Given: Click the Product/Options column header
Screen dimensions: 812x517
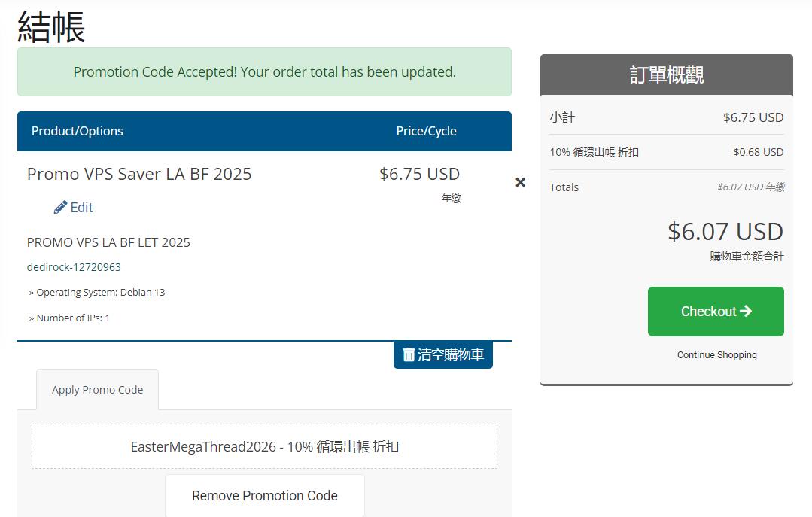Looking at the screenshot, I should (77, 131).
